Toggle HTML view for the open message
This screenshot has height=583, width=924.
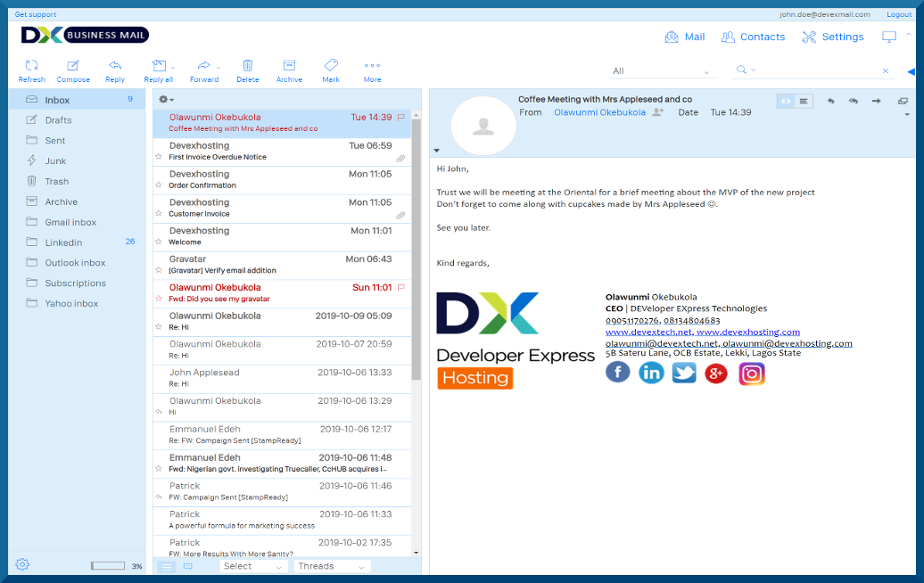[785, 100]
